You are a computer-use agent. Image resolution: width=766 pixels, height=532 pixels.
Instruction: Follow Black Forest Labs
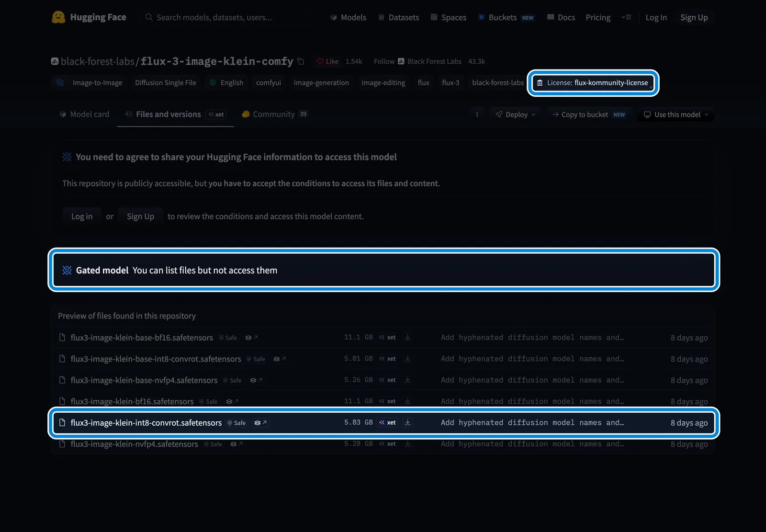tap(384, 61)
